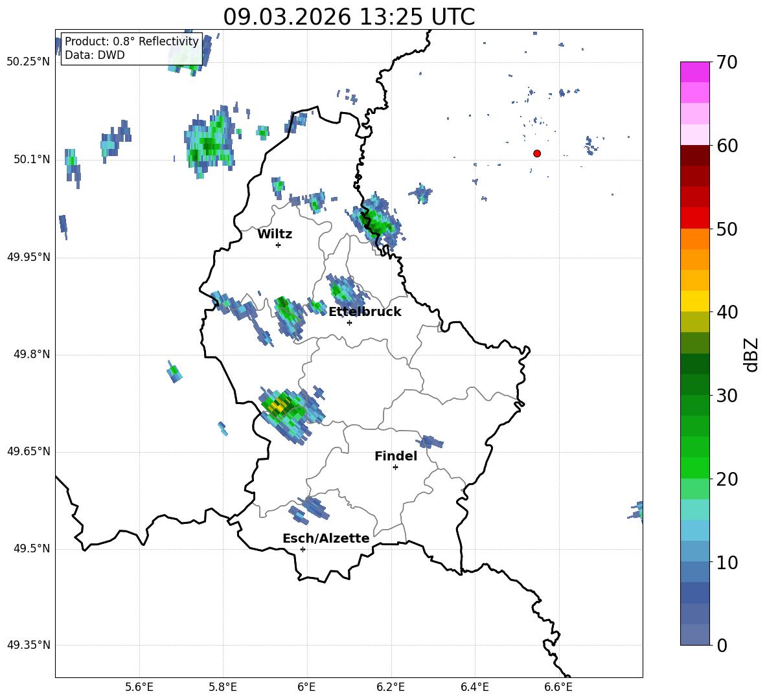Click the plus marker below Wiltz
The width and height of the screenshot is (767, 700).
coord(278,245)
